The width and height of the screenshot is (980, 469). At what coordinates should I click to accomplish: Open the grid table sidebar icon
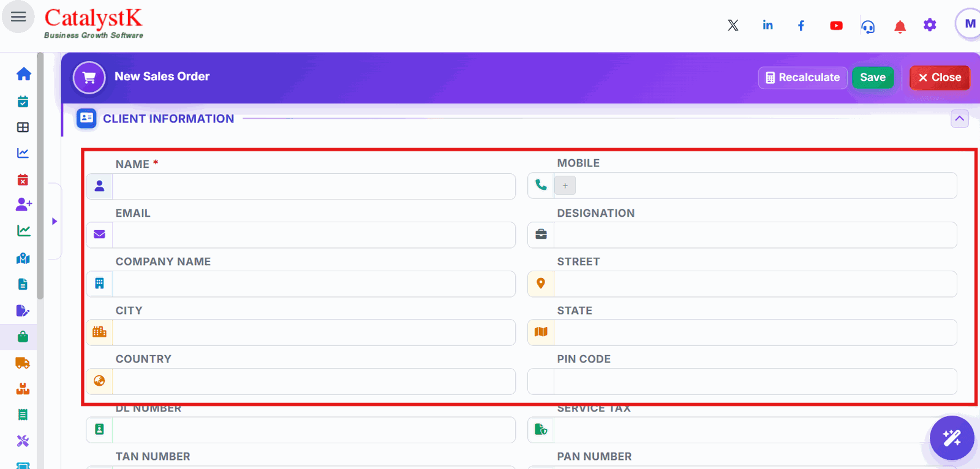tap(23, 127)
